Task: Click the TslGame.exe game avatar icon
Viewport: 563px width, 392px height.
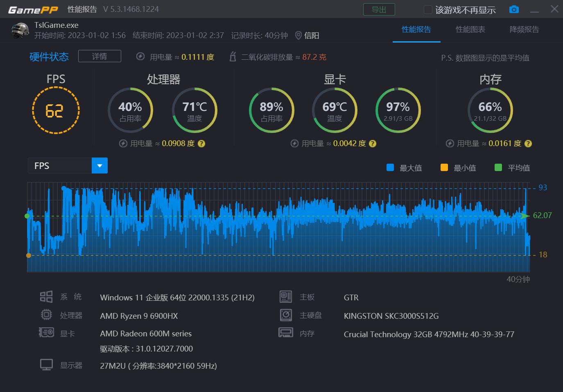Action: click(20, 30)
